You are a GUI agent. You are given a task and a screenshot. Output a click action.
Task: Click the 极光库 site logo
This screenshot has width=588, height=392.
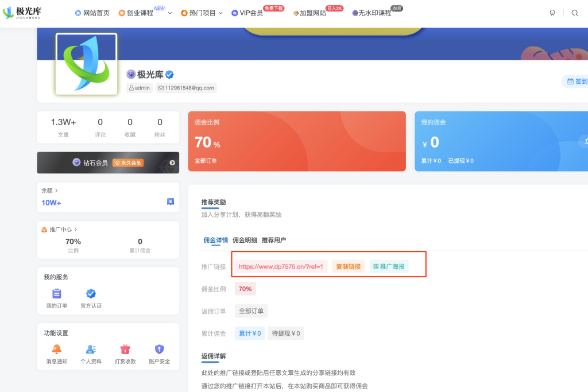pos(28,13)
